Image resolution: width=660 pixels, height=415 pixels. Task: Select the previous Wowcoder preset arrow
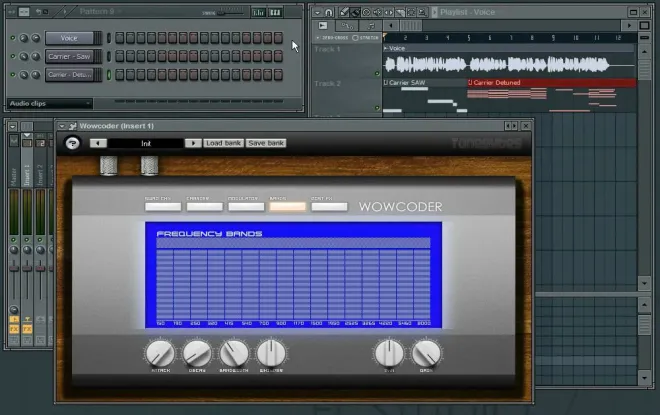point(98,143)
